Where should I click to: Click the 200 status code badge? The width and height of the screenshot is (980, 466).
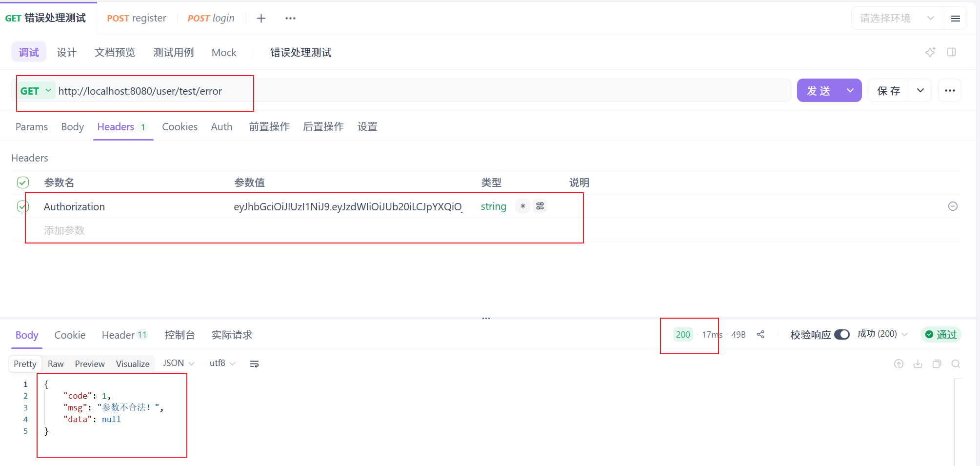coord(683,334)
